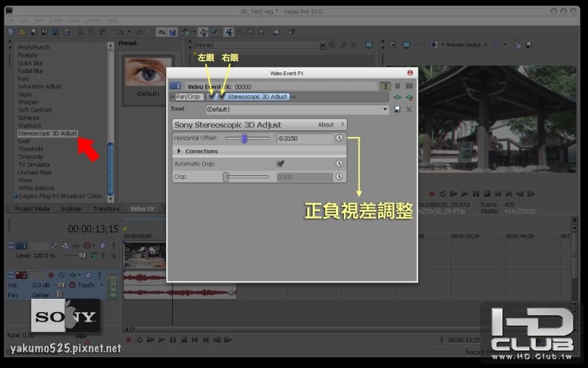Animate Crop with its clock icon
588x368 pixels.
tap(339, 177)
